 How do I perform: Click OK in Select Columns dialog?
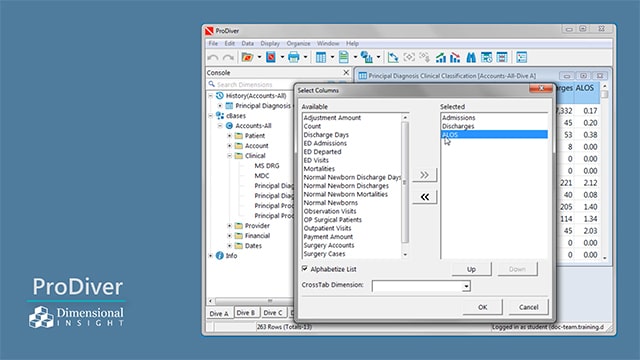[482, 307]
